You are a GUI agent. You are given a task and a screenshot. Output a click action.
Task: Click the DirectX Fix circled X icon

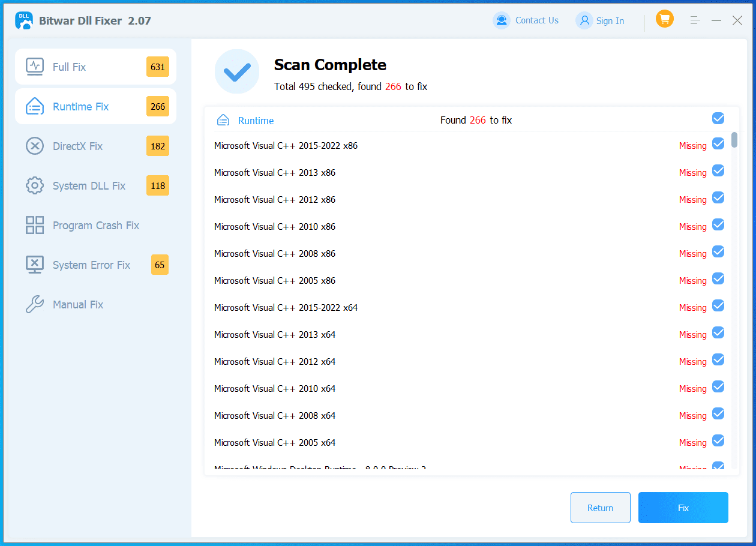(35, 146)
